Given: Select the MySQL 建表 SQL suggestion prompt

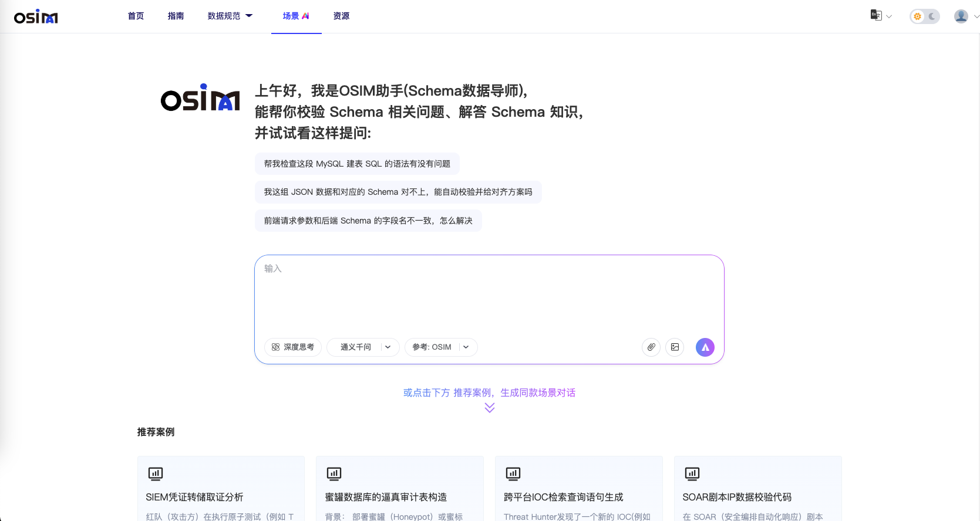Looking at the screenshot, I should coord(357,164).
